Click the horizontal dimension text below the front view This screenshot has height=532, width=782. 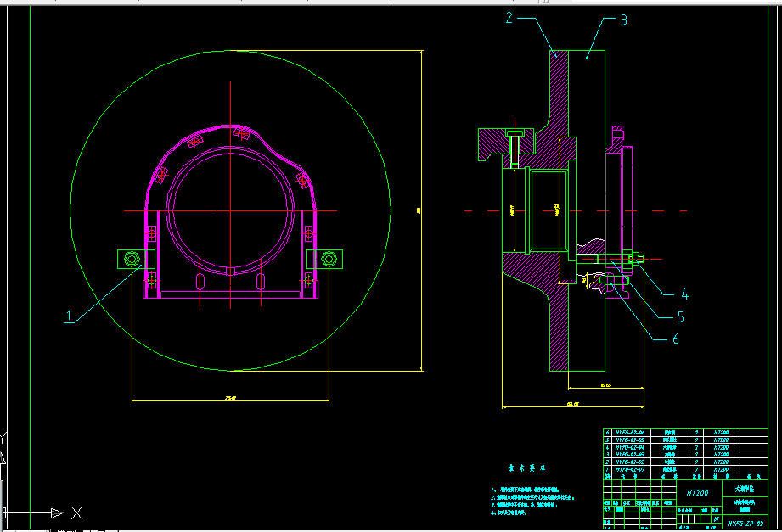tap(230, 398)
